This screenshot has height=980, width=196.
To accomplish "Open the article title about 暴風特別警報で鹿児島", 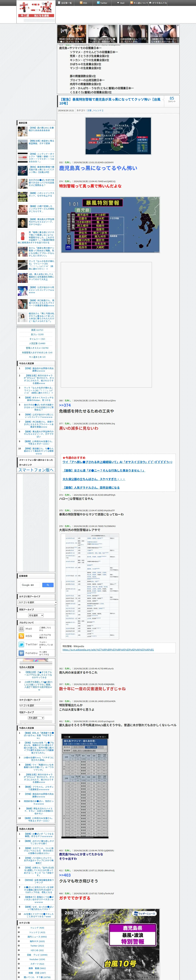I will coord(110,101).
